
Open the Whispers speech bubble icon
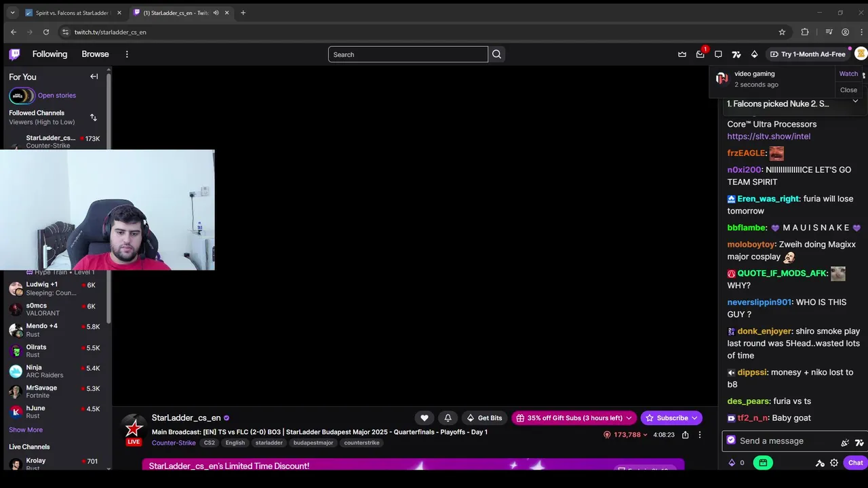pos(718,54)
